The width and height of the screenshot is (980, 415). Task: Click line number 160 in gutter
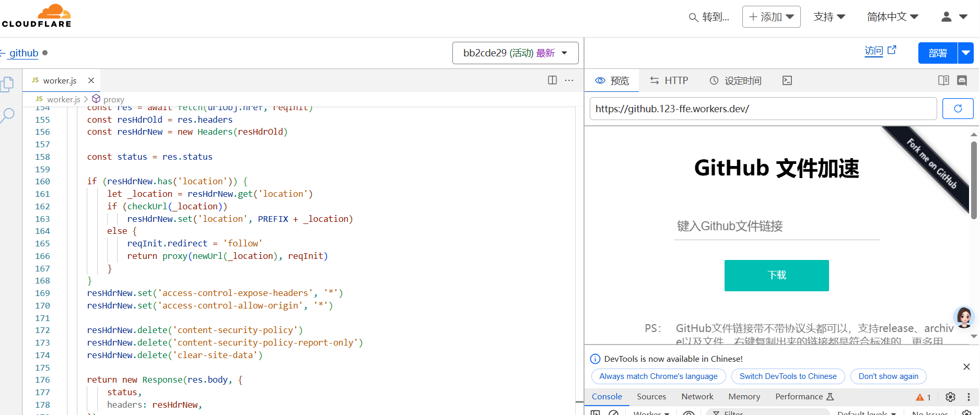(42, 182)
